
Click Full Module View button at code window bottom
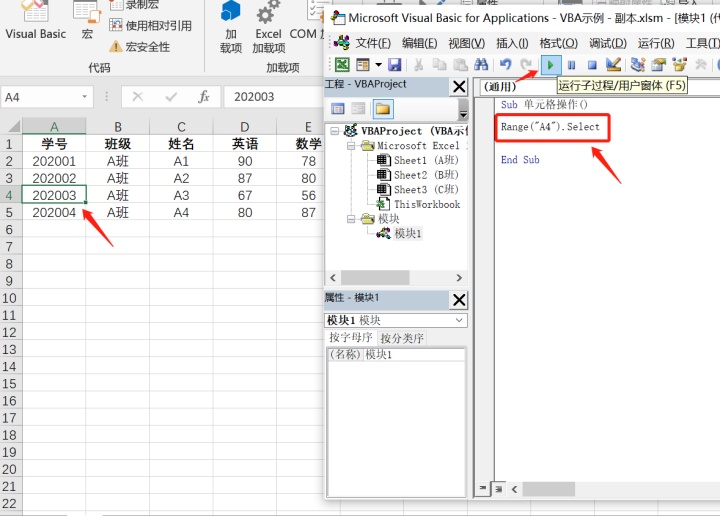[498, 489]
